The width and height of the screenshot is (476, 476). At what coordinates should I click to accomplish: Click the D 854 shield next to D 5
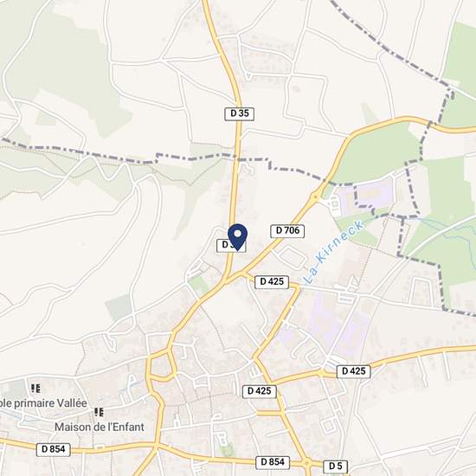tap(273, 462)
